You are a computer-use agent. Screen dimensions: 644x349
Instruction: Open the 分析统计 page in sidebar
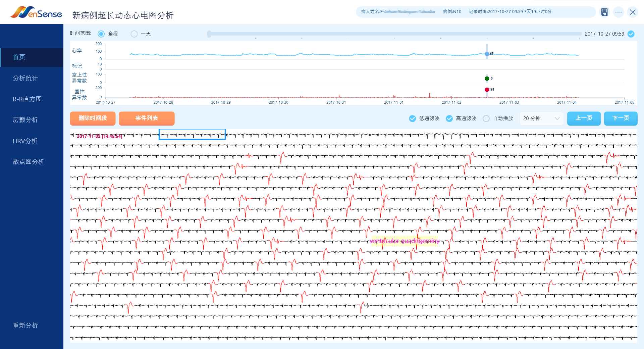click(25, 78)
